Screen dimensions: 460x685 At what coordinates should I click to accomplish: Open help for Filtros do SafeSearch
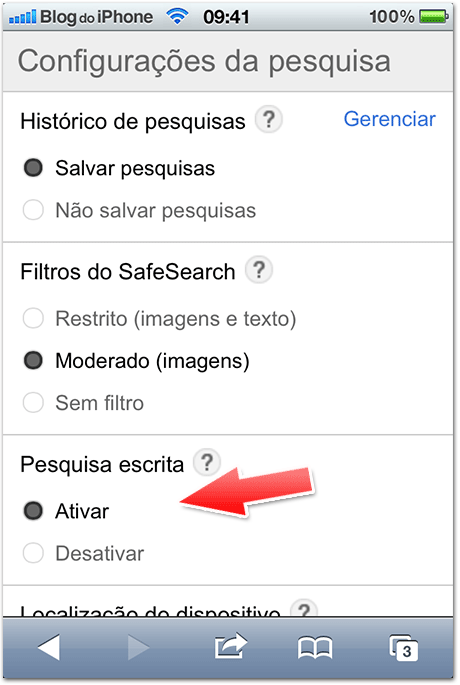[259, 270]
